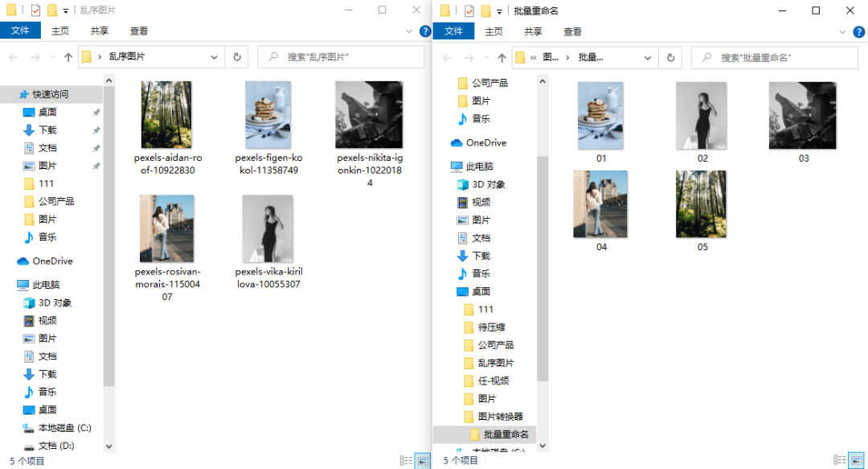Screen dimensions: 868x469
Task: Switch the left window to large icons view
Action: click(x=423, y=460)
